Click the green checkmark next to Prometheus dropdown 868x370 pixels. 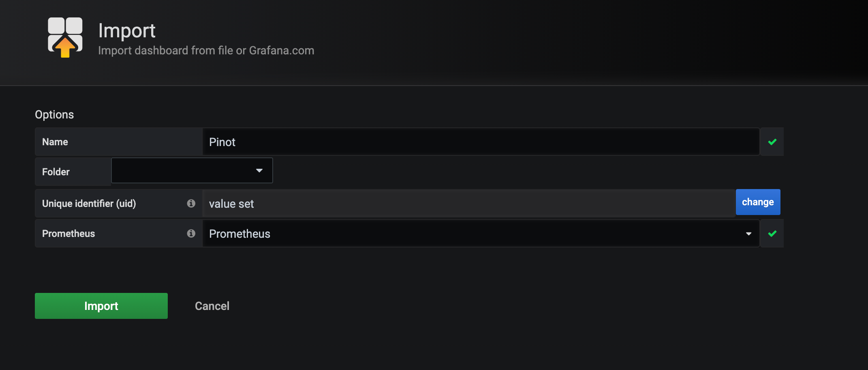[x=772, y=234]
